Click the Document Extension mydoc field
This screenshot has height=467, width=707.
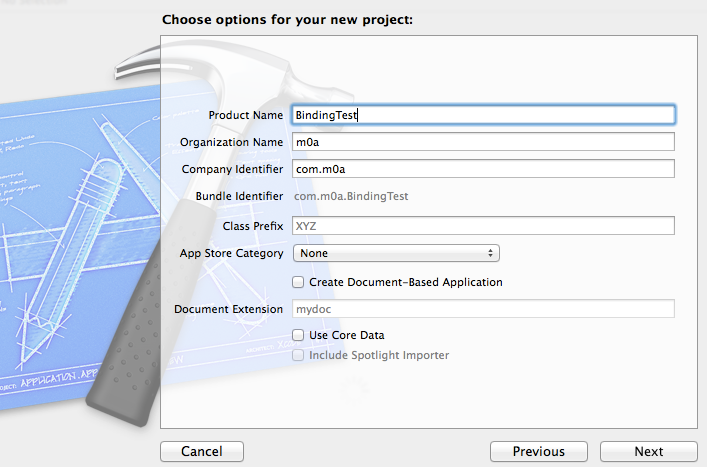point(483,309)
